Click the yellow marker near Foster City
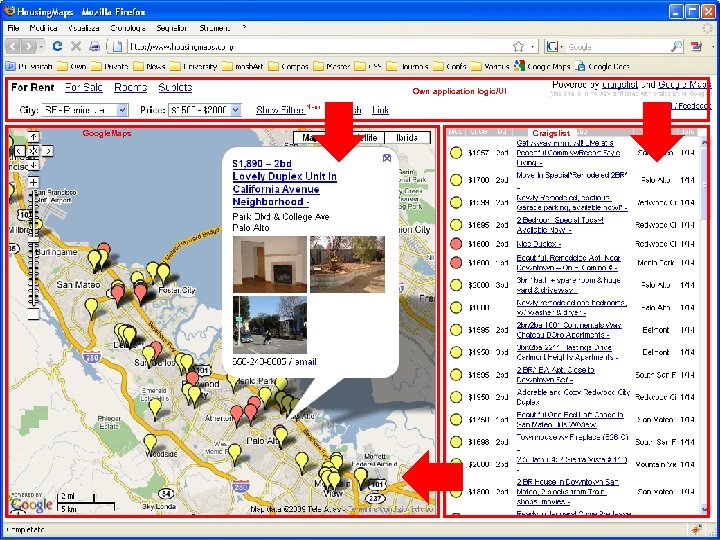This screenshot has width=720, height=540. [163, 272]
